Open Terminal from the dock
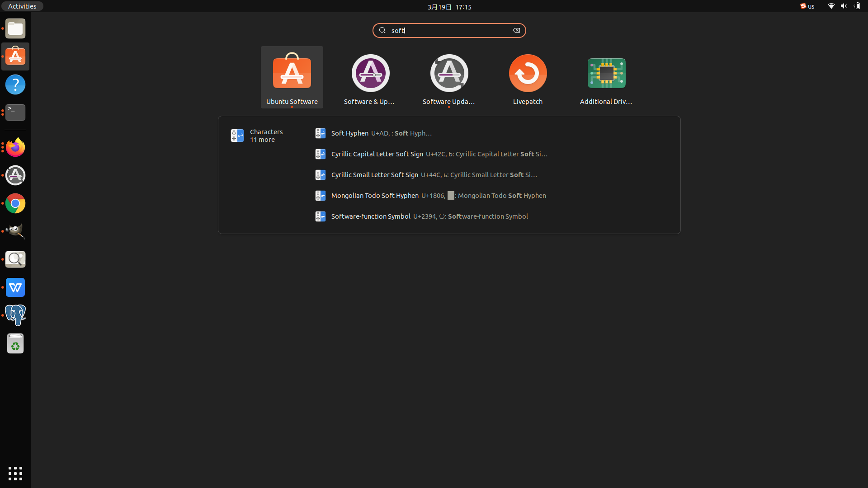The image size is (868, 488). tap(15, 112)
